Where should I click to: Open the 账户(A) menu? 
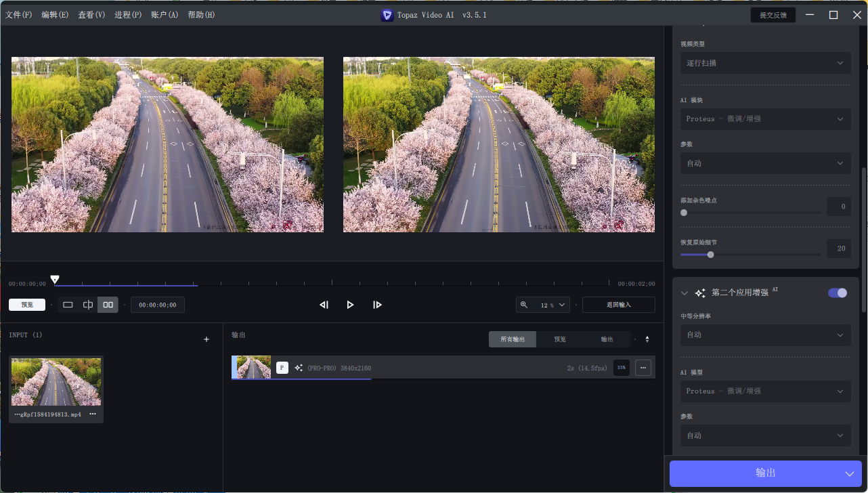165,15
